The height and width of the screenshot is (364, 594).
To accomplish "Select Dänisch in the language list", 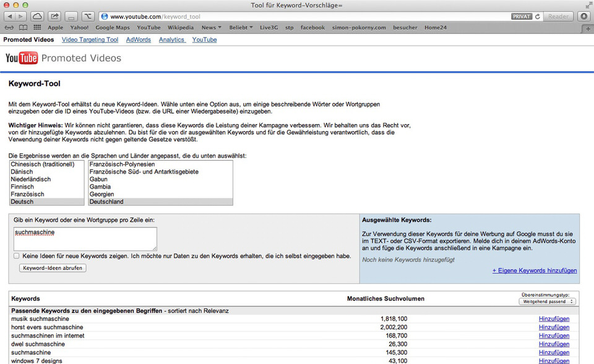I will (x=46, y=172).
